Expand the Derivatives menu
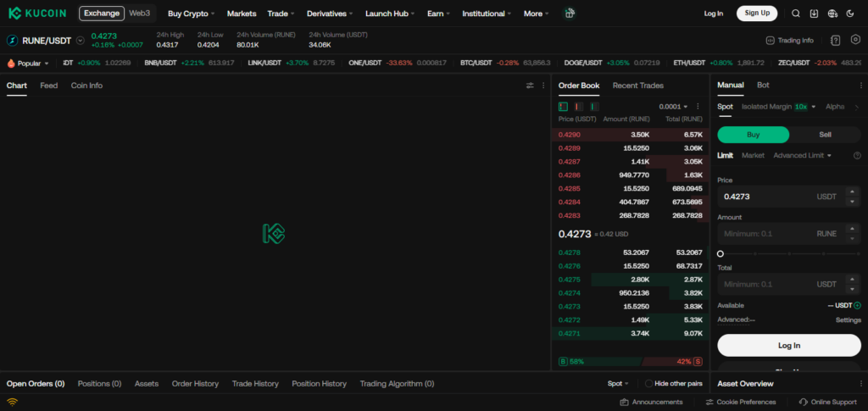This screenshot has width=868, height=411. [330, 14]
